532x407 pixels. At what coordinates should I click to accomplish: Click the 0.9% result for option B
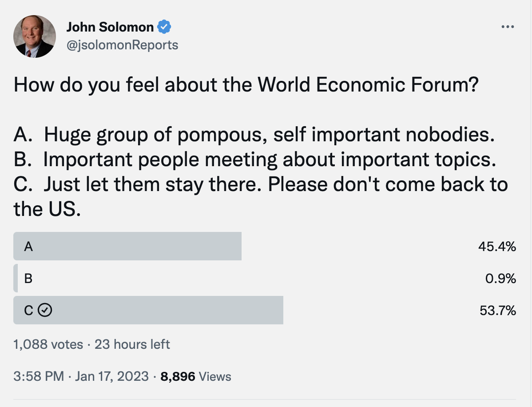click(x=500, y=278)
